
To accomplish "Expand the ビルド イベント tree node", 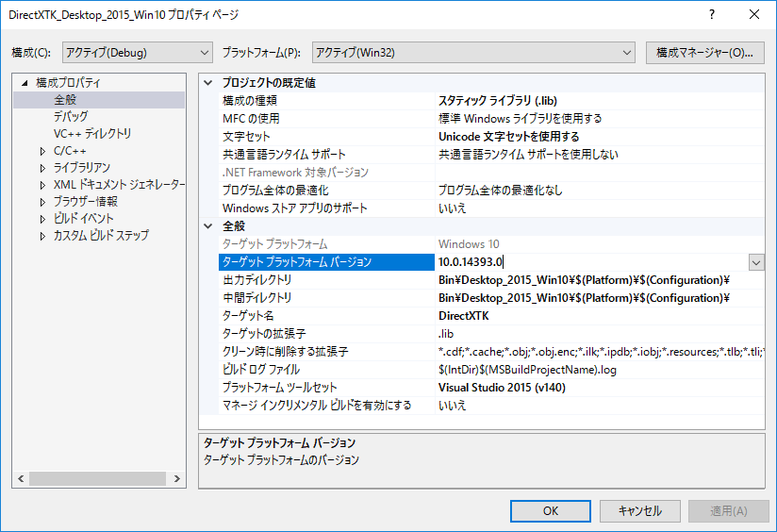I will pyautogui.click(x=42, y=219).
